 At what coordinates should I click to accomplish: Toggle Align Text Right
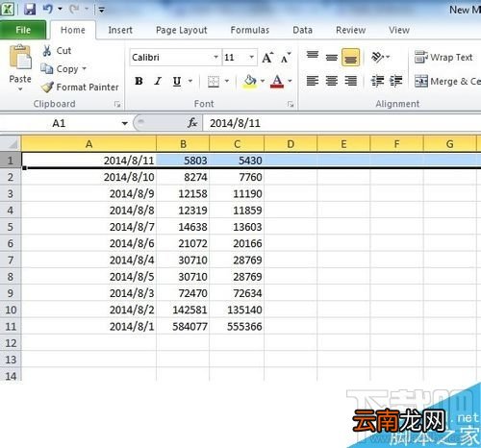click(x=350, y=81)
